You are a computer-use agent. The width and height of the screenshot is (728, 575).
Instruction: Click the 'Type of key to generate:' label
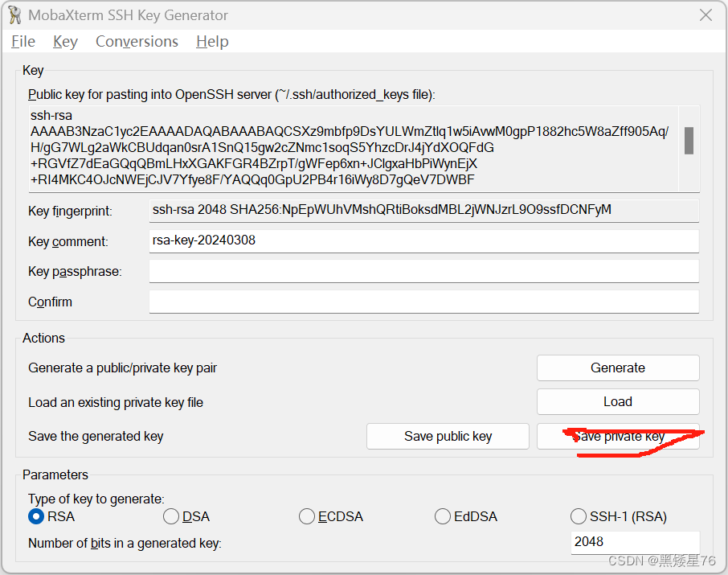click(96, 499)
